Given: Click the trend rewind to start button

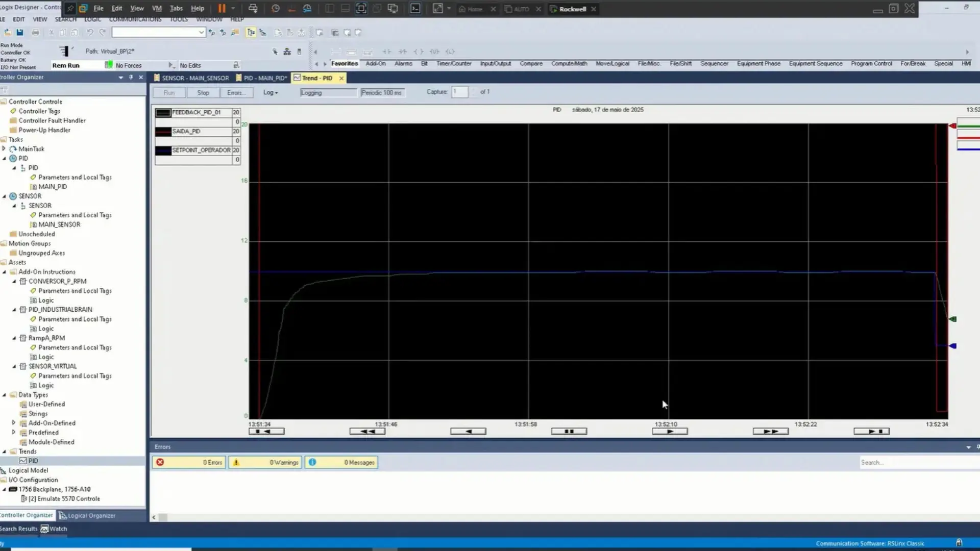Looking at the screenshot, I should 266,432.
